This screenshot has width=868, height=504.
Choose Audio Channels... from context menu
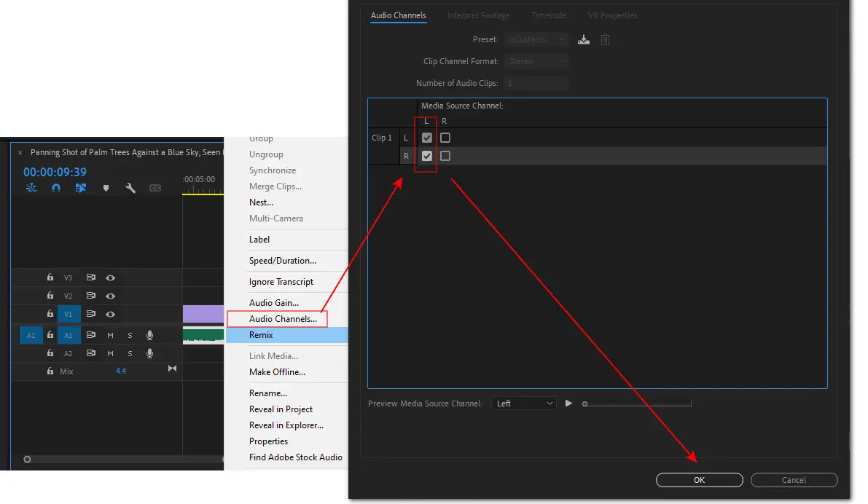click(x=283, y=319)
